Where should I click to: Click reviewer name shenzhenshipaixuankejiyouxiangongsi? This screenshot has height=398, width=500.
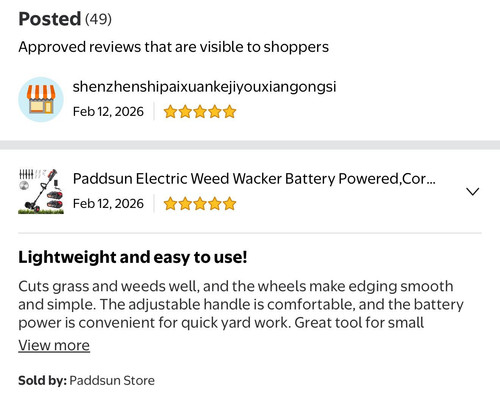[204, 87]
